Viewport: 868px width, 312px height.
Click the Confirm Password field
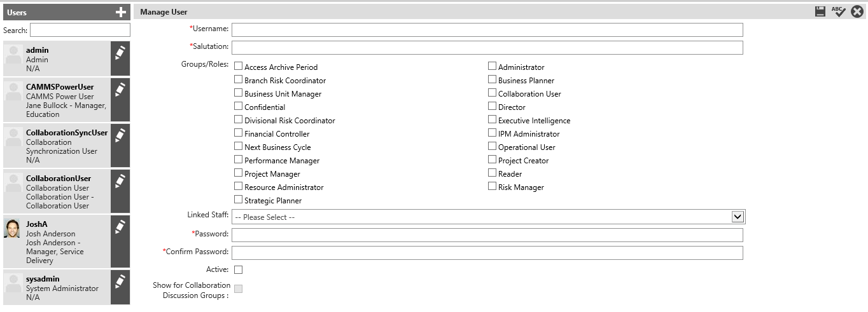[487, 253]
